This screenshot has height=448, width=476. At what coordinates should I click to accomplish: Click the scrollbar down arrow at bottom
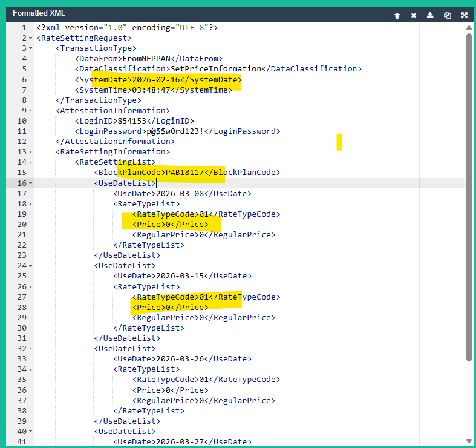(469, 441)
